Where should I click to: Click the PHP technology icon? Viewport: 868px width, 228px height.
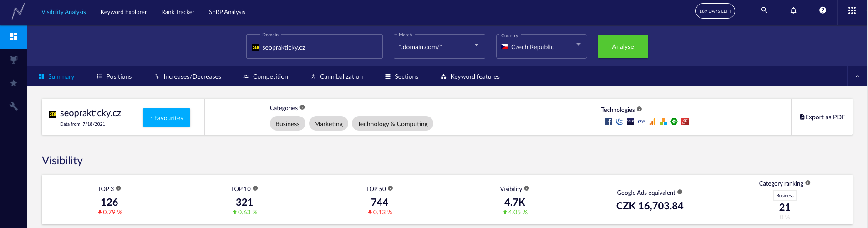click(641, 122)
